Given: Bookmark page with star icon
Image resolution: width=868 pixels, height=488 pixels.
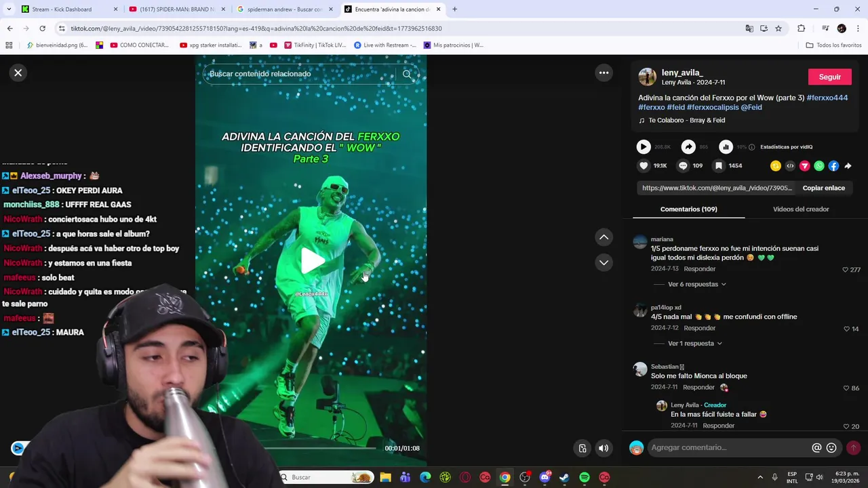Looking at the screenshot, I should [x=778, y=28].
